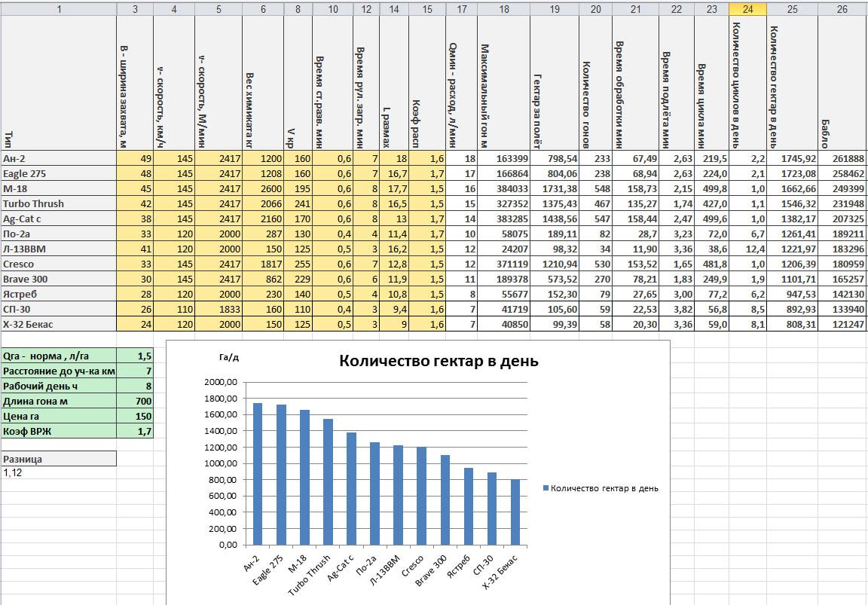Click cell 384033 in М-18 row
Viewport: 868px width, 605px height.
point(504,189)
